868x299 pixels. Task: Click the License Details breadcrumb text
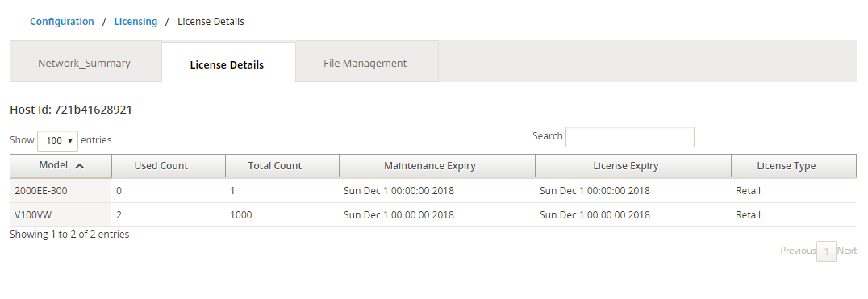211,22
